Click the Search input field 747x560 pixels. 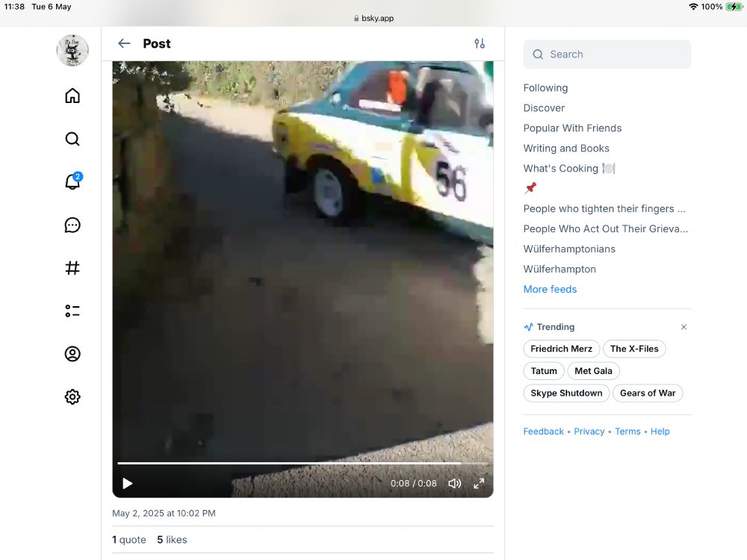pos(607,54)
